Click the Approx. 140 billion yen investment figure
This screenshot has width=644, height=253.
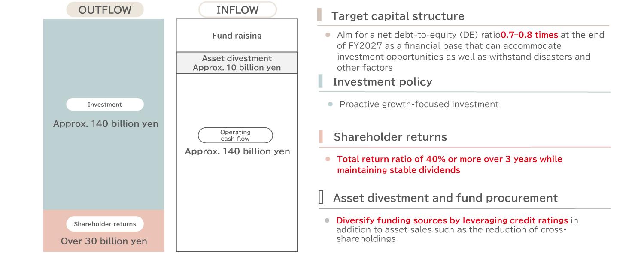(x=106, y=124)
